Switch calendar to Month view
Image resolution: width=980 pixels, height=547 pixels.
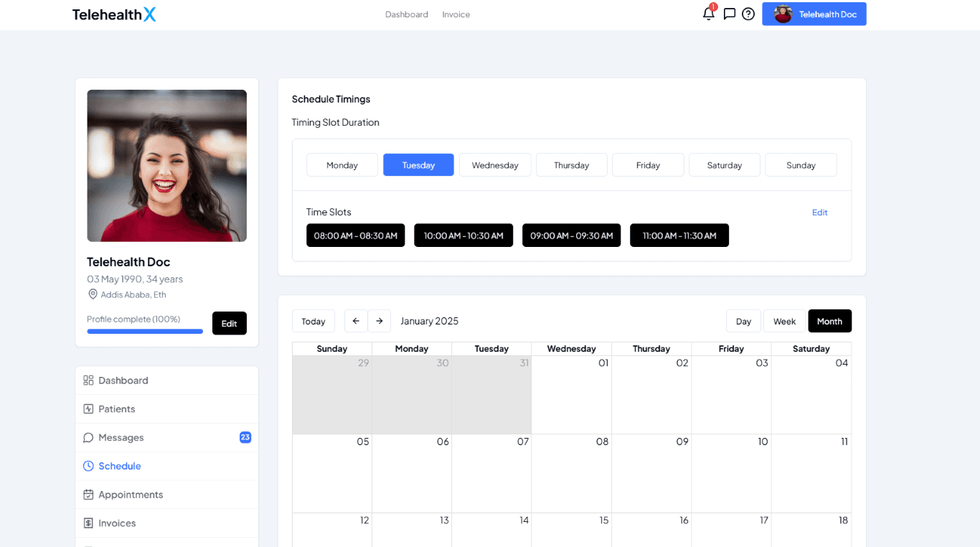(829, 321)
